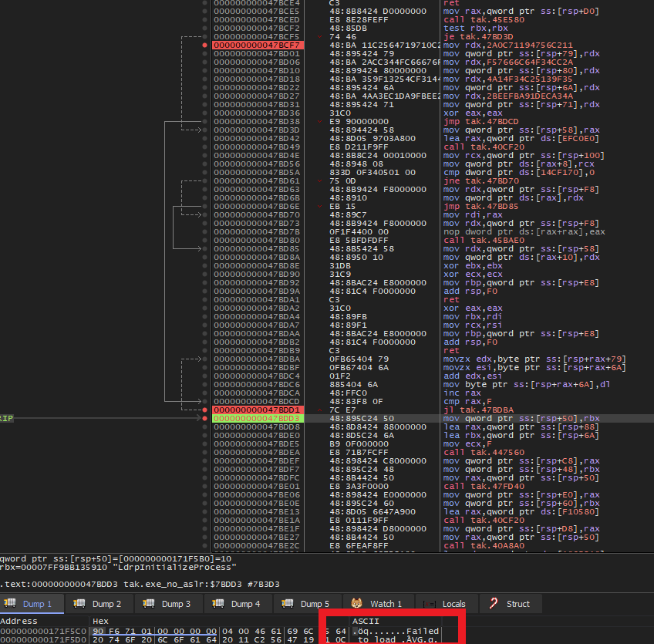Viewport: 654px width, 644px height.
Task: Click the Watch 1 dog-face icon
Action: tap(356, 604)
